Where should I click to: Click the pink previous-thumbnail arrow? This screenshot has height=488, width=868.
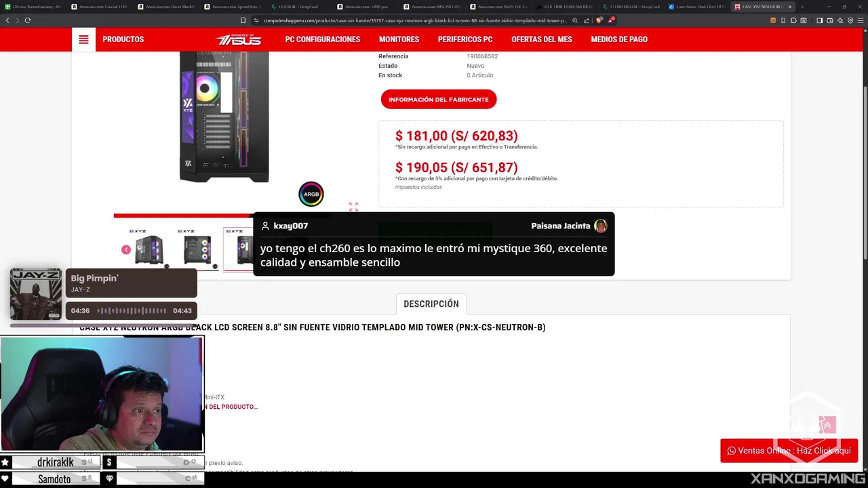point(126,249)
